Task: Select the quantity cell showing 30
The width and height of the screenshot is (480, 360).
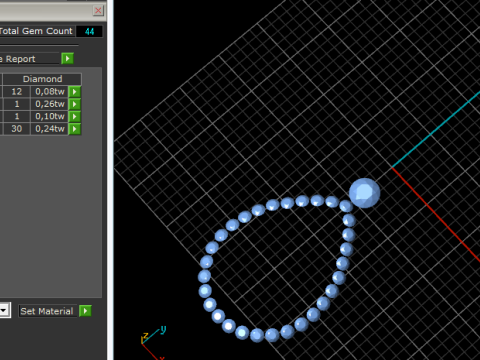Action: tap(16, 129)
